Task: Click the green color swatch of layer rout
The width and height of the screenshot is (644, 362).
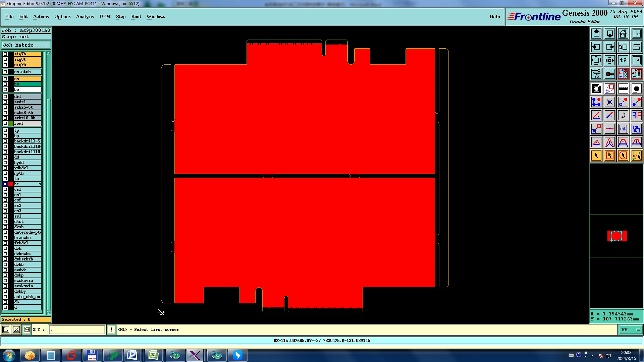Action: pyautogui.click(x=11, y=123)
